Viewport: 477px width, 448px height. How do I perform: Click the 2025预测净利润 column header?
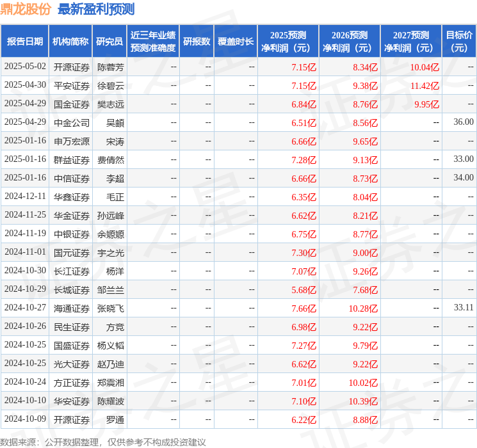pos(288,42)
